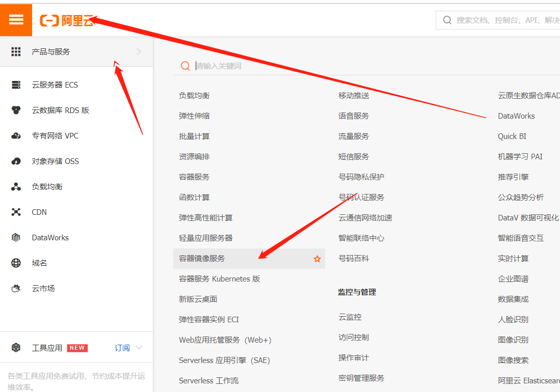Open 资源编排 product link

click(x=194, y=157)
